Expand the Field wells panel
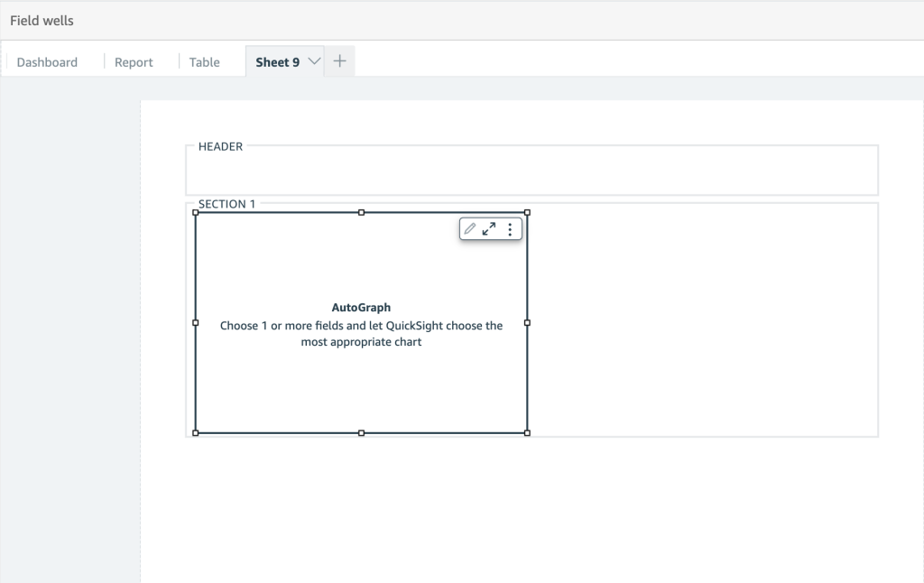The height and width of the screenshot is (583, 924). (41, 20)
